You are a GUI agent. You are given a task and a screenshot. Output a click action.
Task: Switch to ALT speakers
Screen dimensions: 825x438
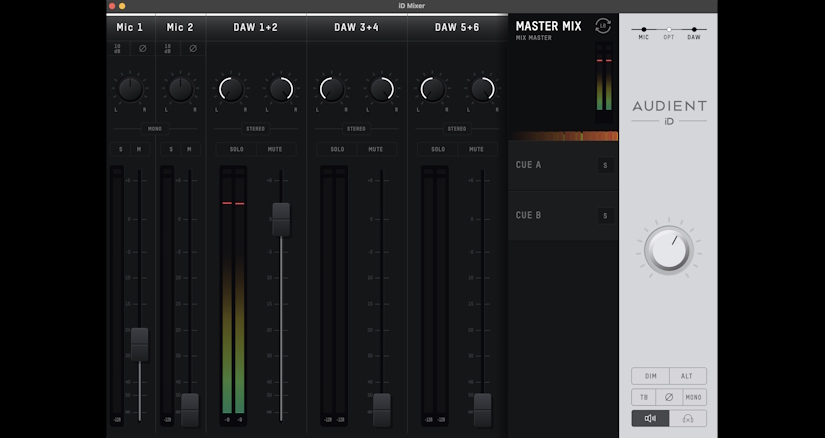pos(687,376)
